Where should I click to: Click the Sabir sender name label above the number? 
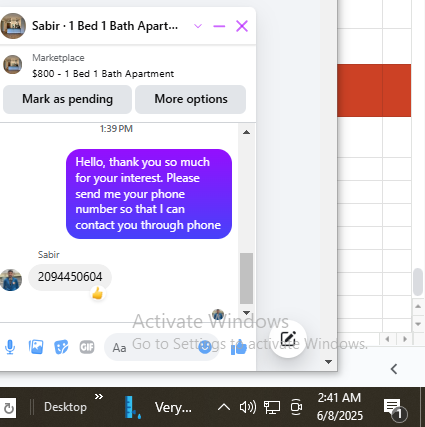49,255
